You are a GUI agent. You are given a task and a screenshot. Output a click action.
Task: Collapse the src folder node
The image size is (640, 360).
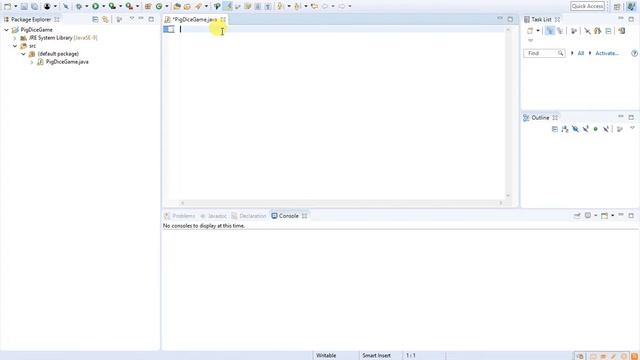pos(15,46)
